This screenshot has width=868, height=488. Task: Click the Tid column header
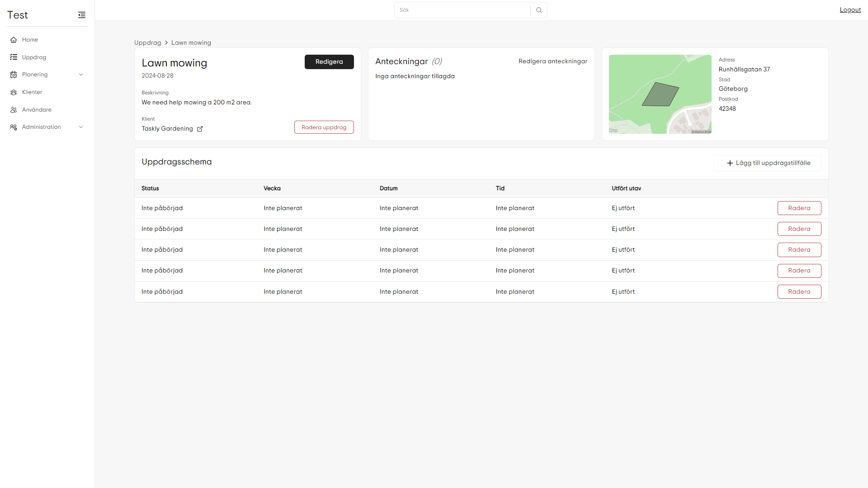[500, 188]
